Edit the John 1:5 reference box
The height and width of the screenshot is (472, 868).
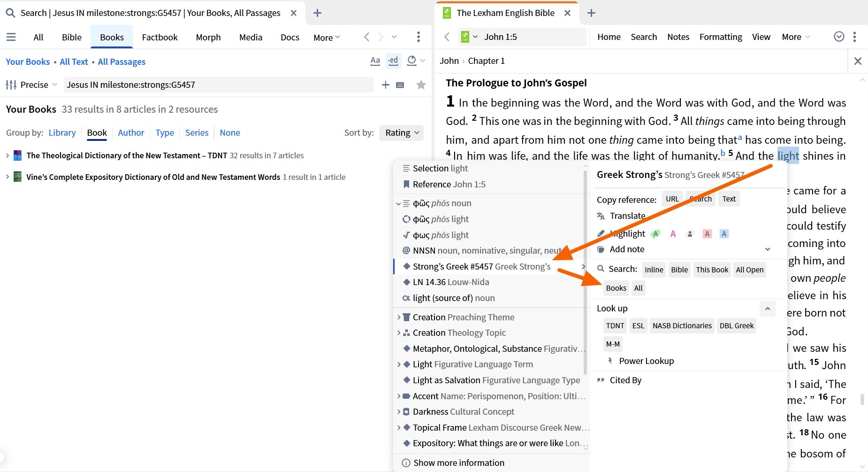[533, 37]
